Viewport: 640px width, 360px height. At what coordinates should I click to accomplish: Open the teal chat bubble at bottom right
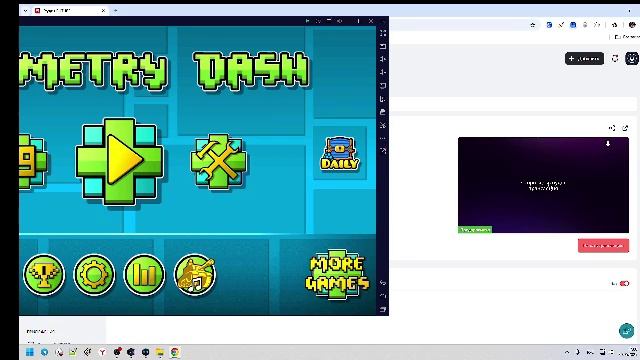627,331
